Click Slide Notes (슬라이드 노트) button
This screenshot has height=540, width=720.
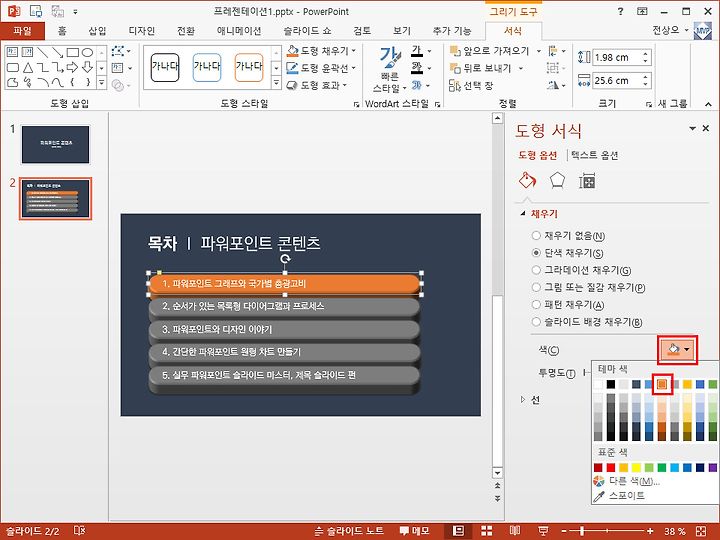click(x=349, y=531)
